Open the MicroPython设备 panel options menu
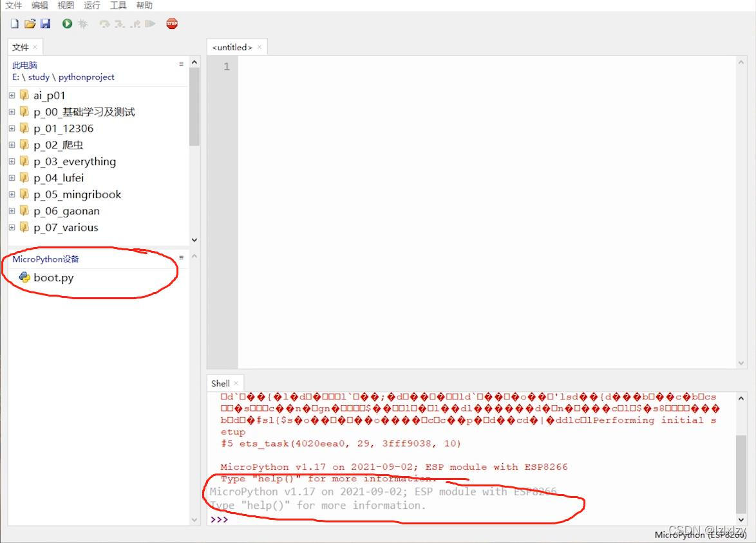Screen dimensions: 756x543 click(182, 258)
